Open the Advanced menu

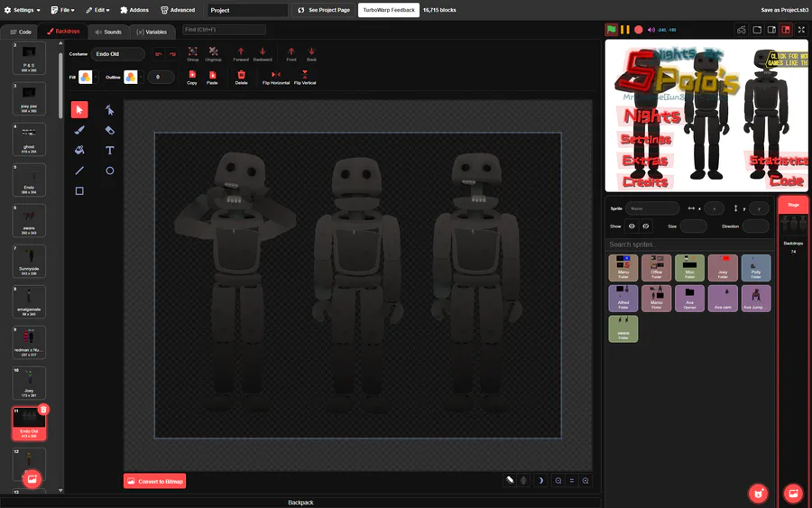[178, 10]
